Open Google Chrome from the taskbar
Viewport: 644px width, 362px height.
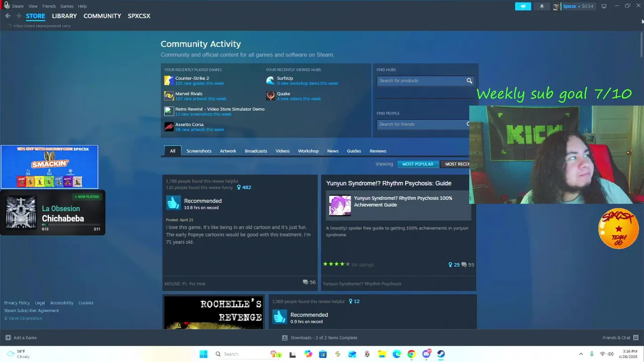coord(412,354)
